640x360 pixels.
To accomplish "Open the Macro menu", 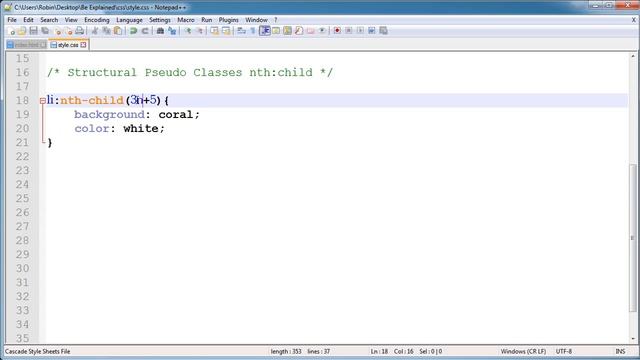I will (186, 20).
